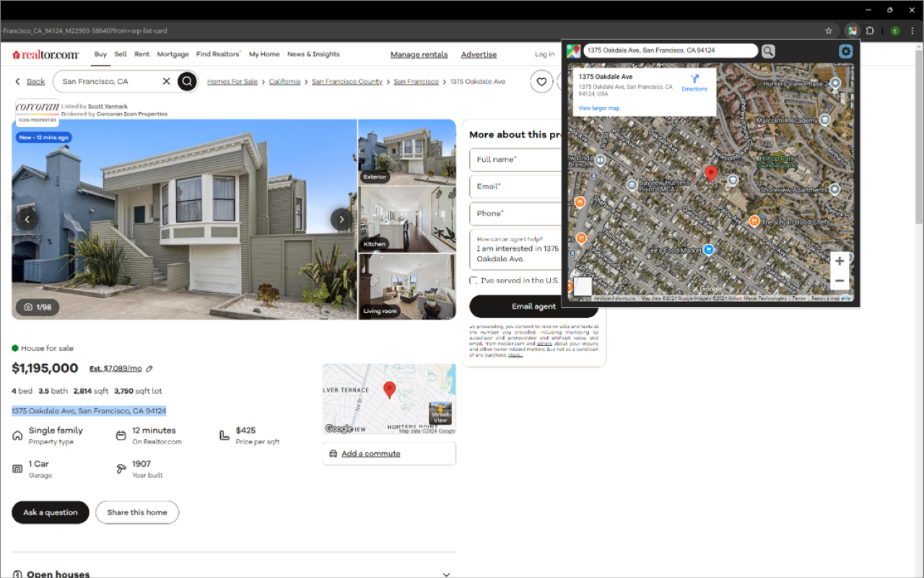Advance the photo gallery with the next arrow
924x578 pixels.
tap(341, 219)
